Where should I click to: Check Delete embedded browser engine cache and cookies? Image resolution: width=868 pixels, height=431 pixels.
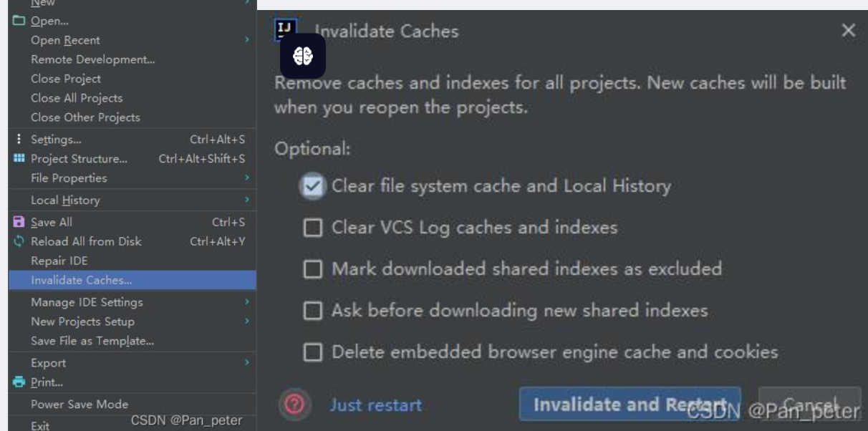[313, 352]
